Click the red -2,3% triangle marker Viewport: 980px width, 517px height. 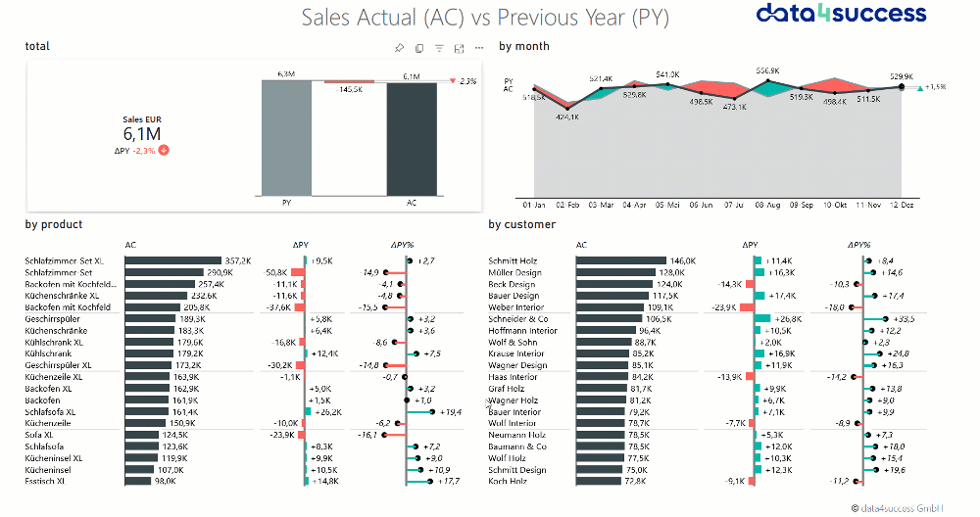tap(453, 81)
